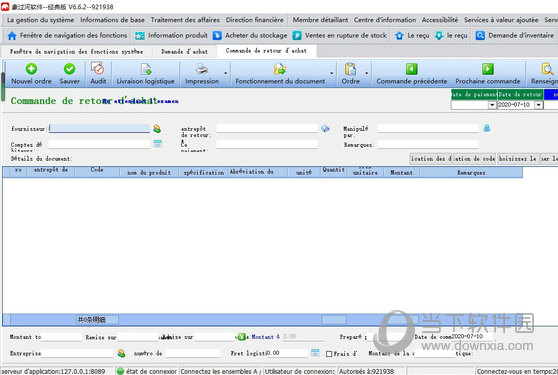Click the 'hoisisser le' button
The height and width of the screenshot is (375, 558).
click(518, 159)
